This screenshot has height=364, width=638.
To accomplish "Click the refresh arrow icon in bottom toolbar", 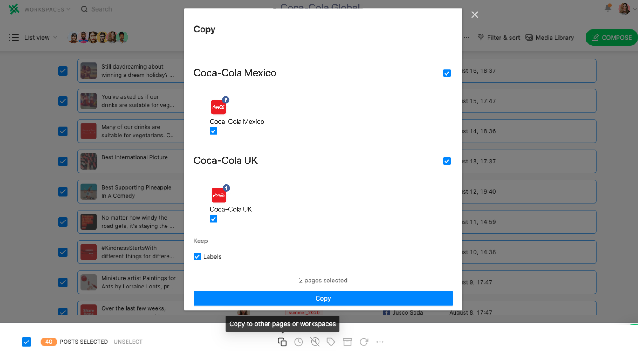I will (364, 342).
